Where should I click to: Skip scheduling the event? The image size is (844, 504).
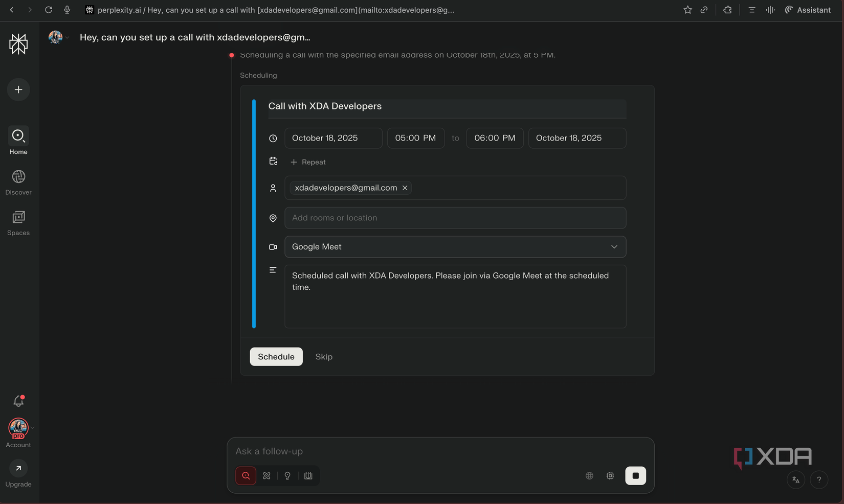coord(324,357)
